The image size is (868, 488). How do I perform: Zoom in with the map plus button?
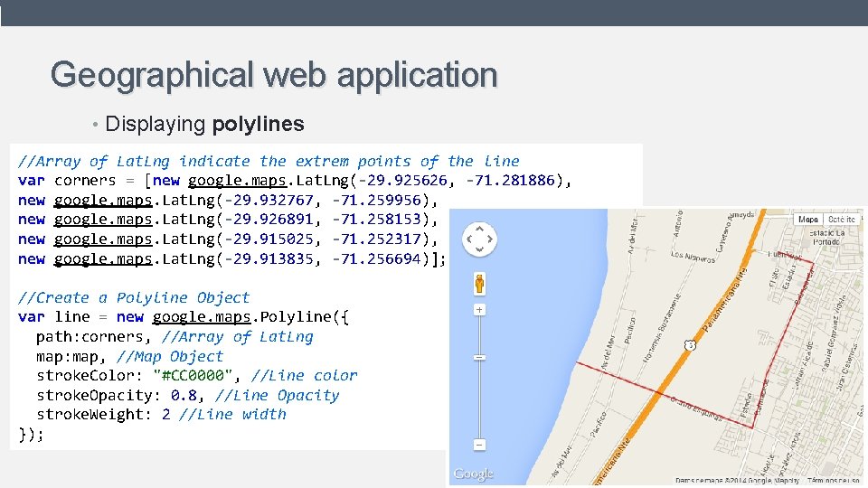point(479,310)
